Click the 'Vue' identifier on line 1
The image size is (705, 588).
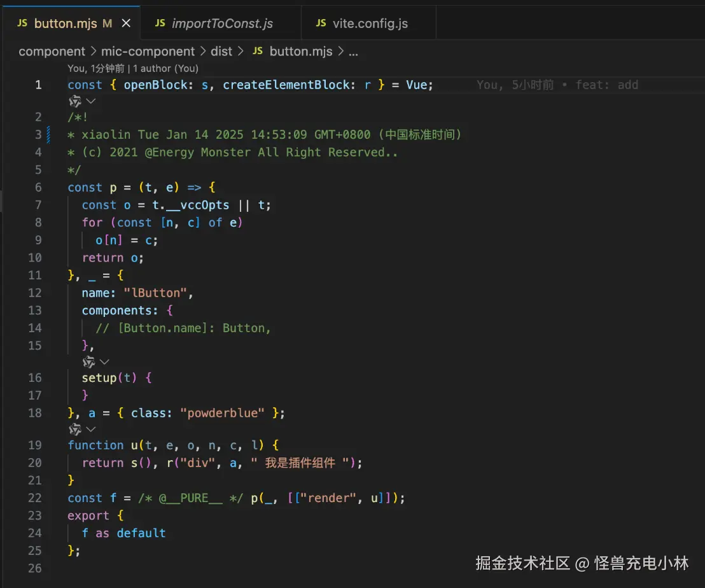(416, 85)
